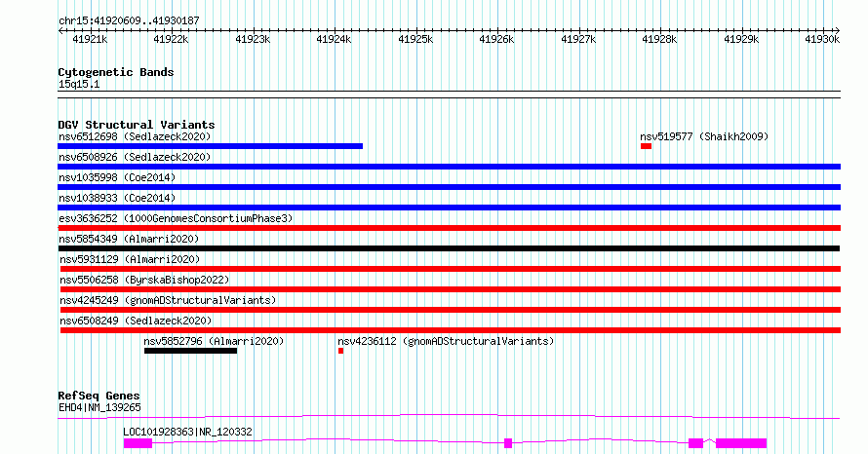This screenshot has width=868, height=454.
Task: Click the first LOC101928363 exon block
Action: coord(138,443)
